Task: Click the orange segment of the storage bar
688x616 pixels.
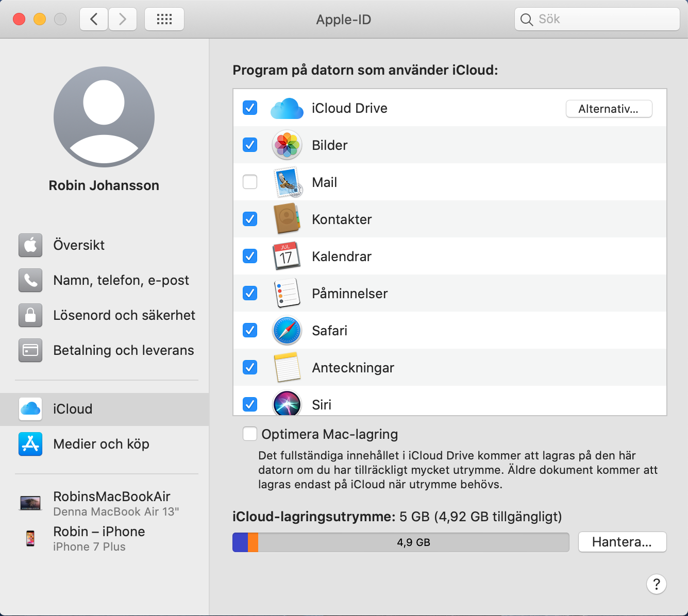Action: (x=253, y=542)
